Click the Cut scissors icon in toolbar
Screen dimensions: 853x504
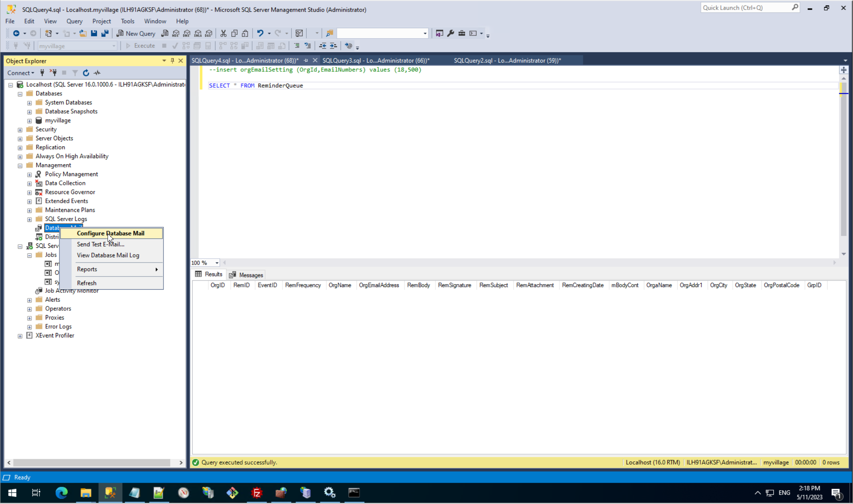(224, 33)
